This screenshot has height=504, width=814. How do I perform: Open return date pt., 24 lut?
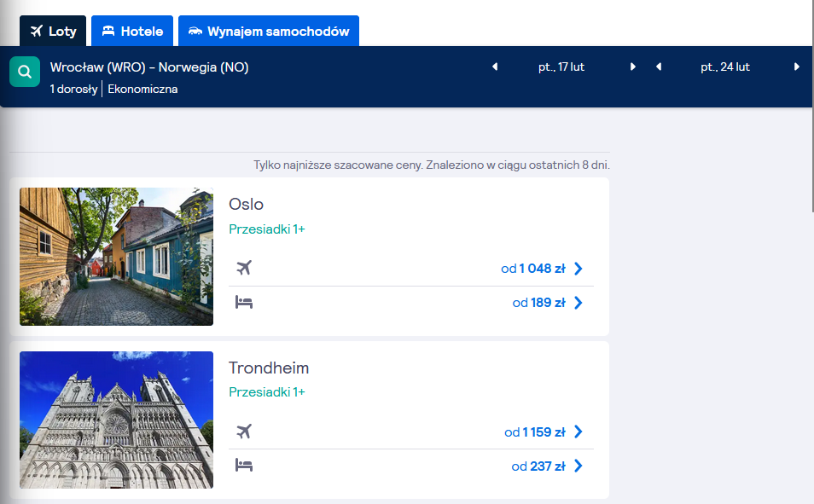(x=725, y=67)
